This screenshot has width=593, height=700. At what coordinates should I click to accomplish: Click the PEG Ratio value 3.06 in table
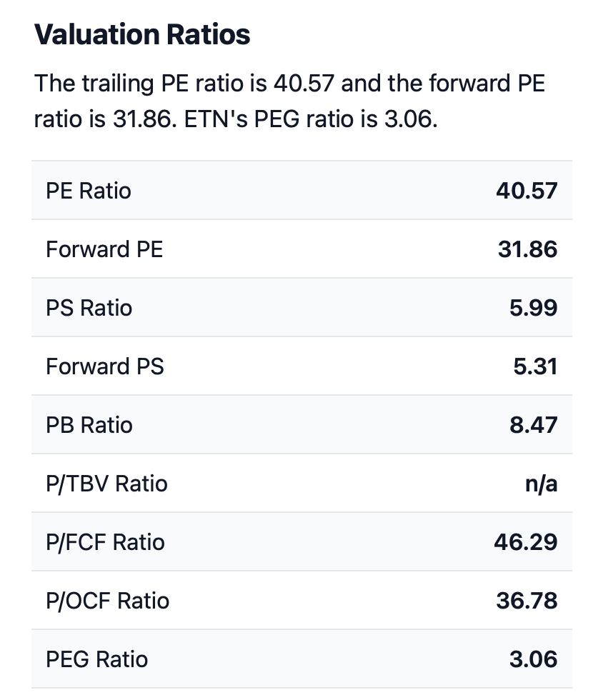point(534,659)
